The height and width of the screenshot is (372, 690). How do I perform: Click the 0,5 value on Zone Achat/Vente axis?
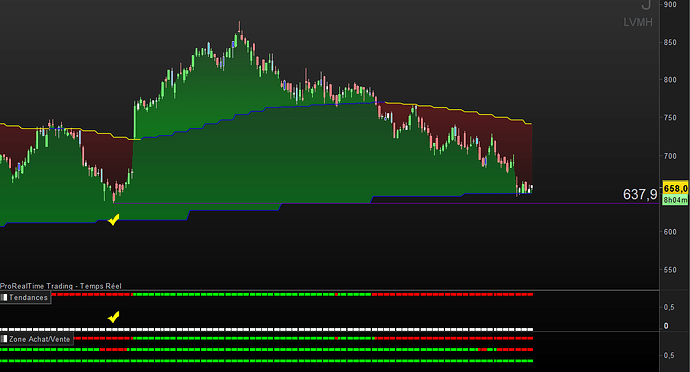(x=669, y=355)
